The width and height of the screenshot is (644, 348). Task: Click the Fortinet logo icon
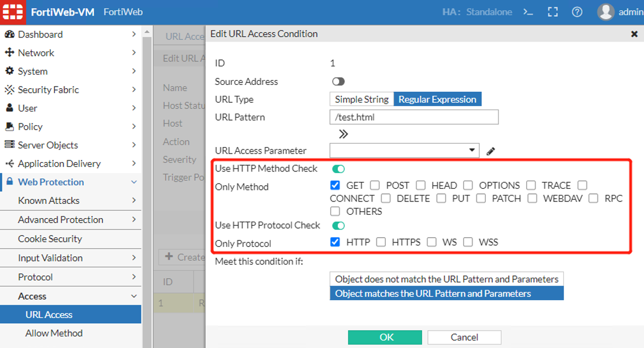pyautogui.click(x=13, y=12)
